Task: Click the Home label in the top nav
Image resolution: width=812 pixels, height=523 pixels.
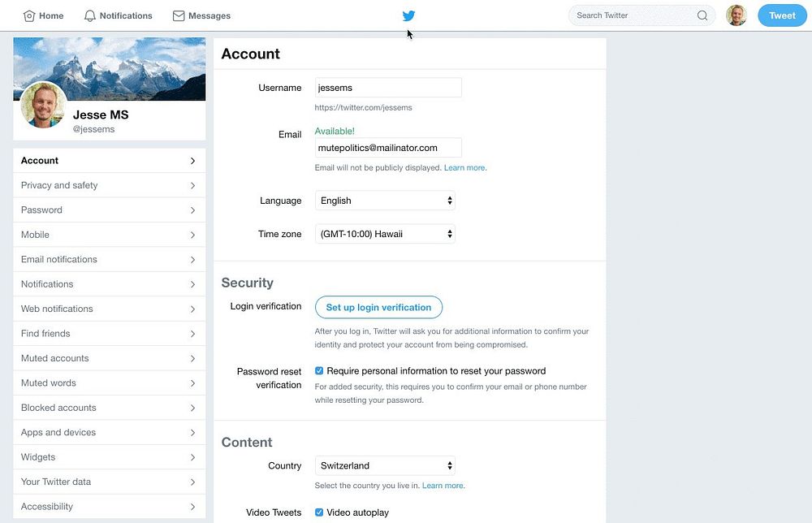Action: tap(51, 16)
